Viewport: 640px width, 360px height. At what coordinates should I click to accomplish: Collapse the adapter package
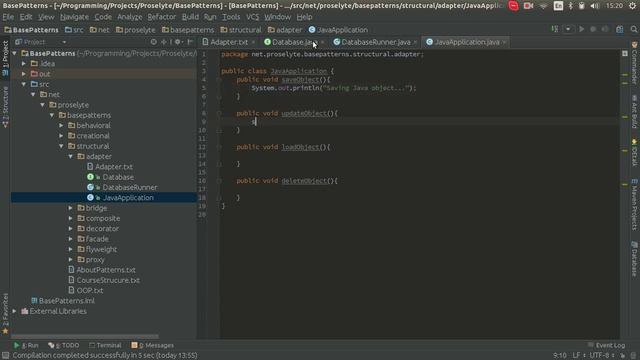coord(71,156)
